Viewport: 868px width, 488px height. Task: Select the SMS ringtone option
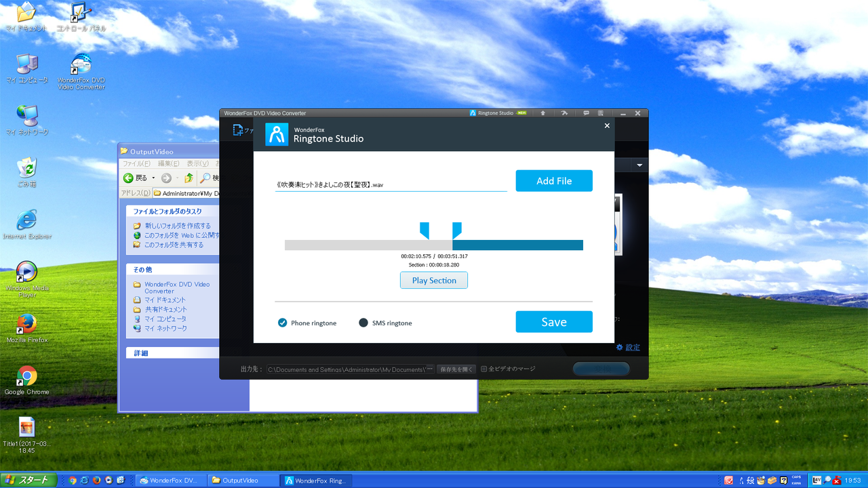[385, 323]
